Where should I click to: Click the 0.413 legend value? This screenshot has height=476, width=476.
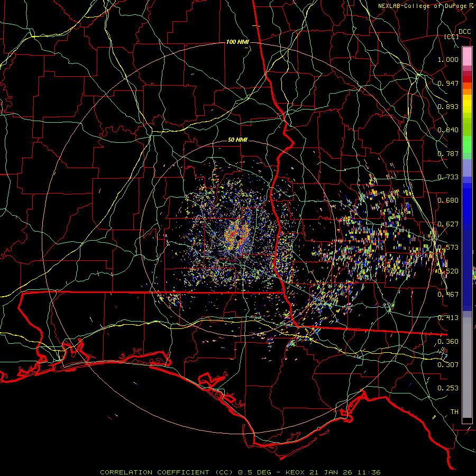pos(448,318)
